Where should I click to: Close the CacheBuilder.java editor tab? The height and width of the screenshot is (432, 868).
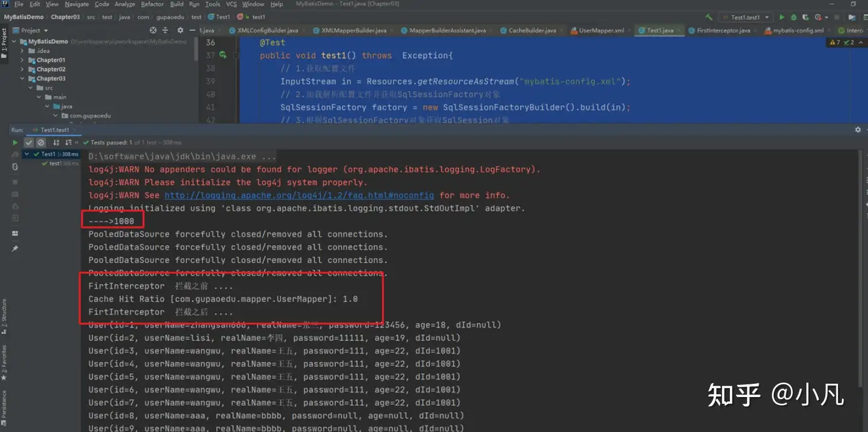click(562, 30)
